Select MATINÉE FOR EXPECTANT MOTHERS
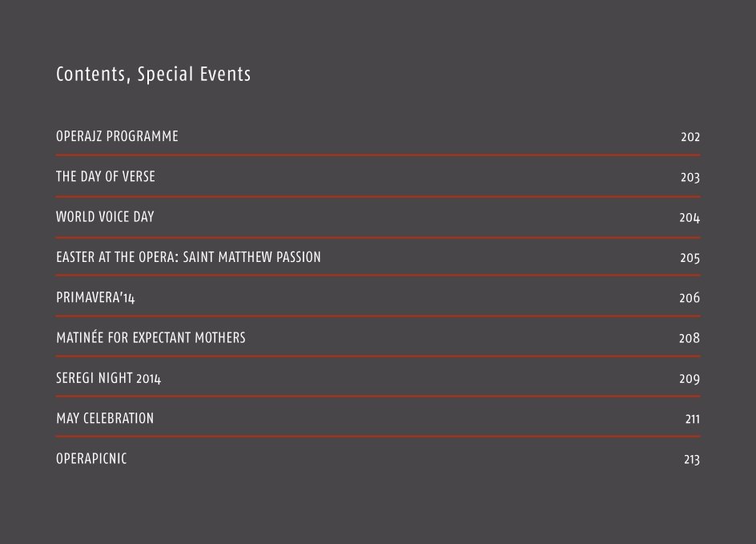 (151, 337)
